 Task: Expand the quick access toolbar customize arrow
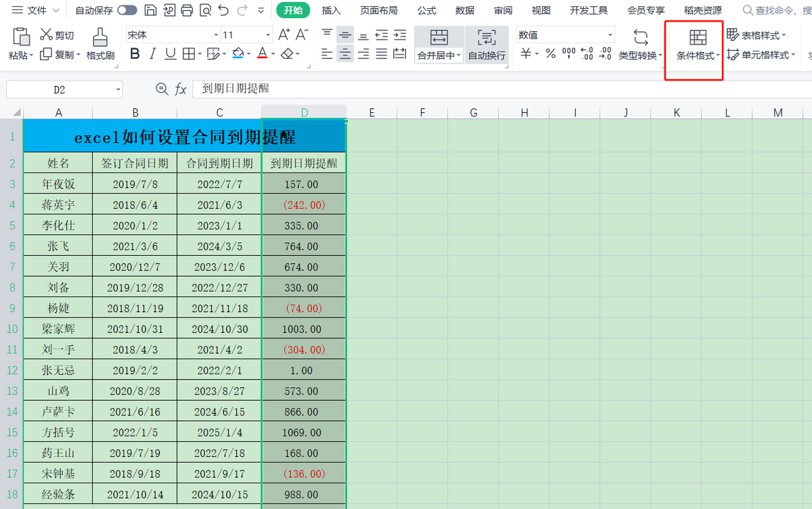pyautogui.click(x=261, y=11)
